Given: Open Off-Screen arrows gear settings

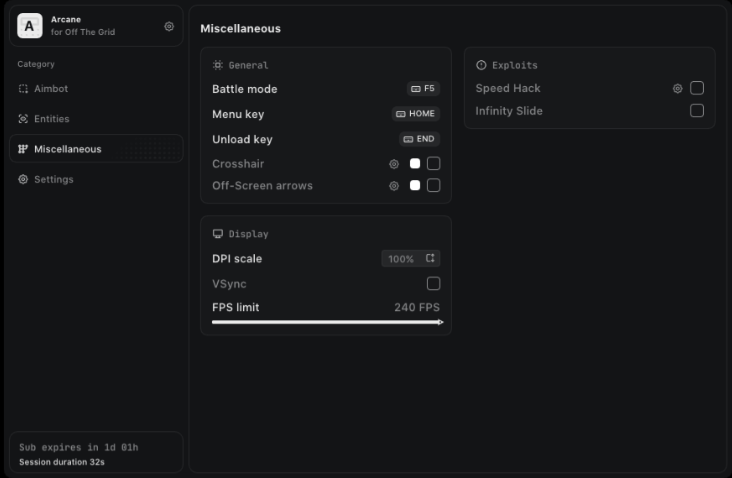Looking at the screenshot, I should pos(394,185).
